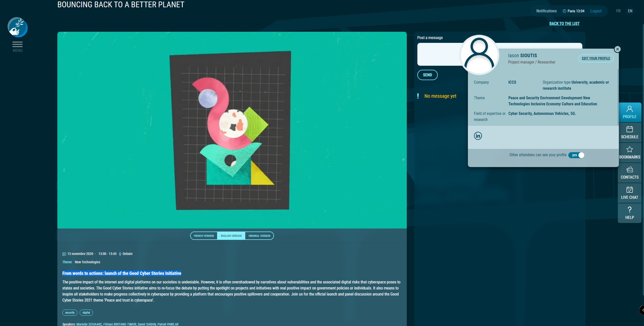Open the Help question mark icon
This screenshot has width=644, height=326.
(x=629, y=213)
